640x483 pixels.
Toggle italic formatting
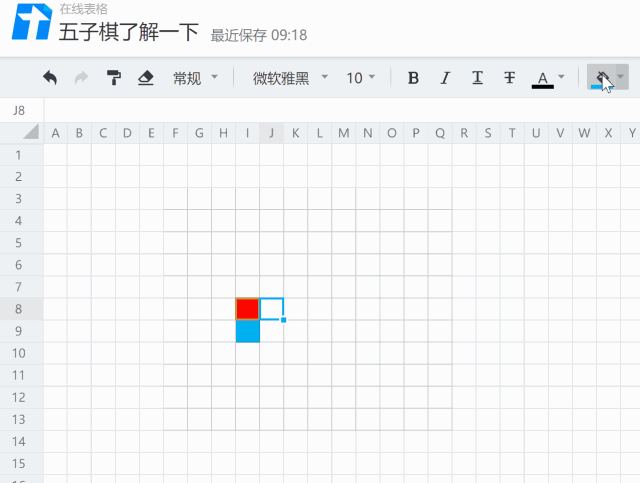(446, 78)
